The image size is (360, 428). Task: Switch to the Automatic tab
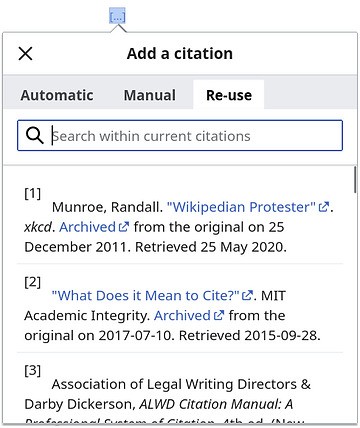tap(57, 95)
